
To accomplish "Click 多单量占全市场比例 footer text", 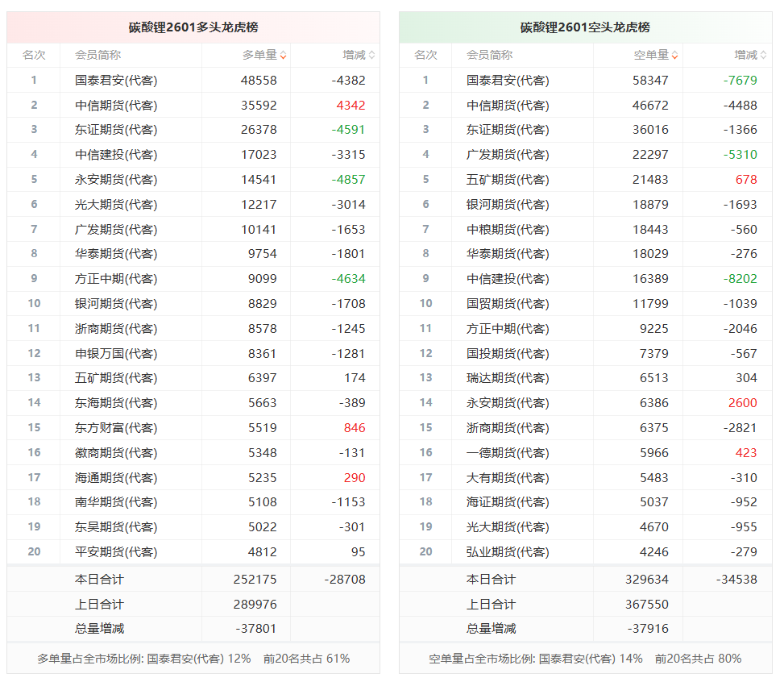I will (x=193, y=659).
